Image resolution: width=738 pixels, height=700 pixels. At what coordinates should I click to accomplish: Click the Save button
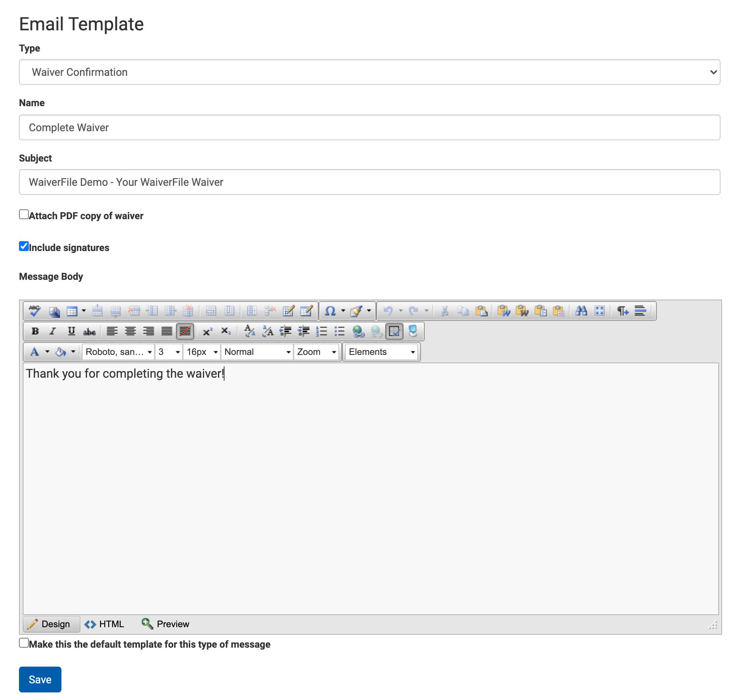[40, 680]
